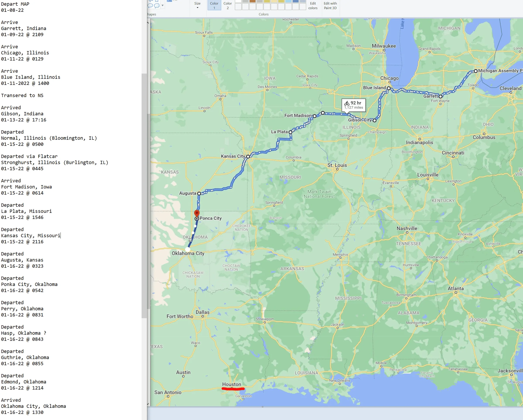Click 'Normal, Illinois (Bloomington, IL)' line
This screenshot has width=523, height=420.
click(49, 138)
